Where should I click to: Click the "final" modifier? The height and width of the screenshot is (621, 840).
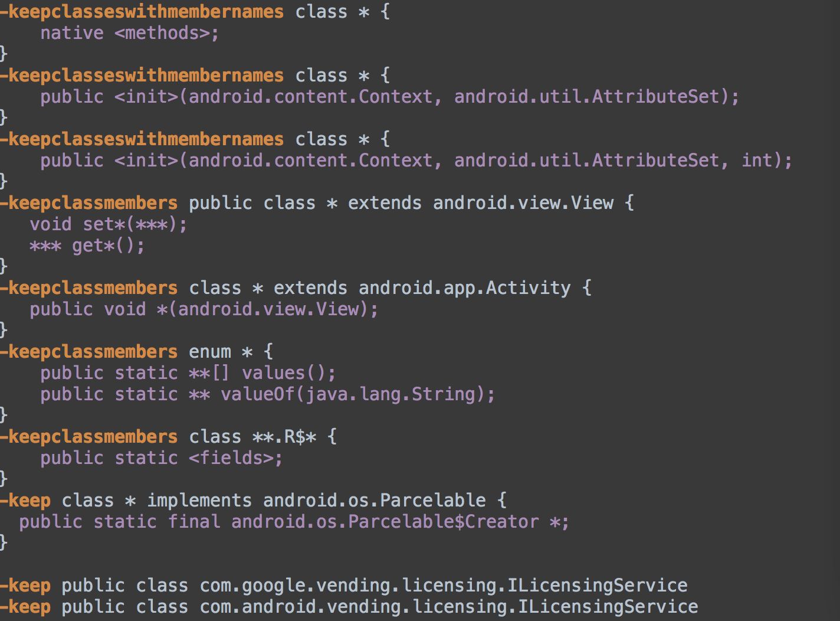pos(194,522)
